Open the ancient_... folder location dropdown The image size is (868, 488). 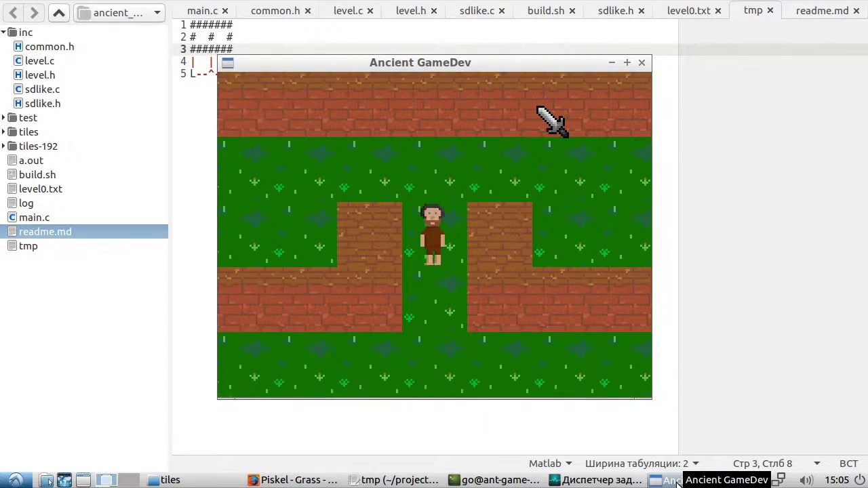(x=120, y=12)
